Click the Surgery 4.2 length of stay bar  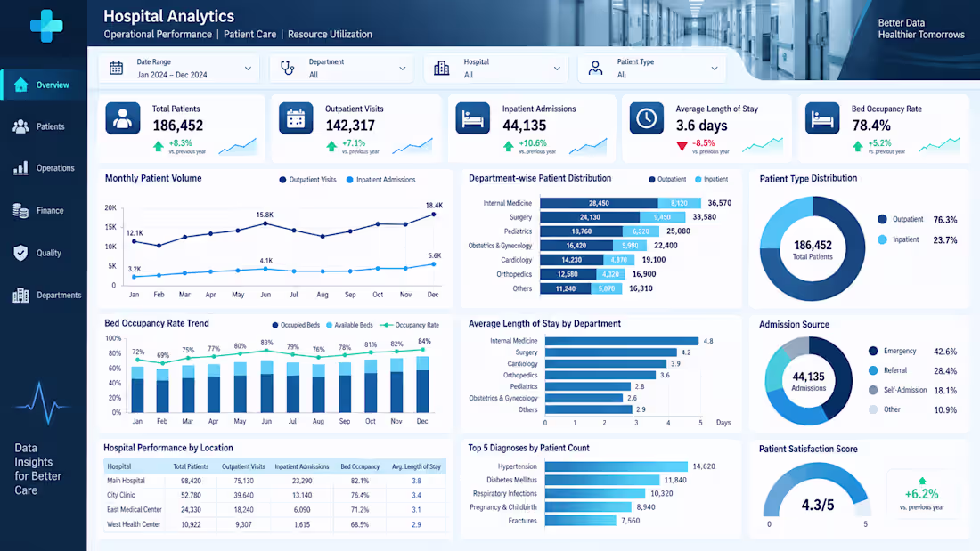pos(610,352)
